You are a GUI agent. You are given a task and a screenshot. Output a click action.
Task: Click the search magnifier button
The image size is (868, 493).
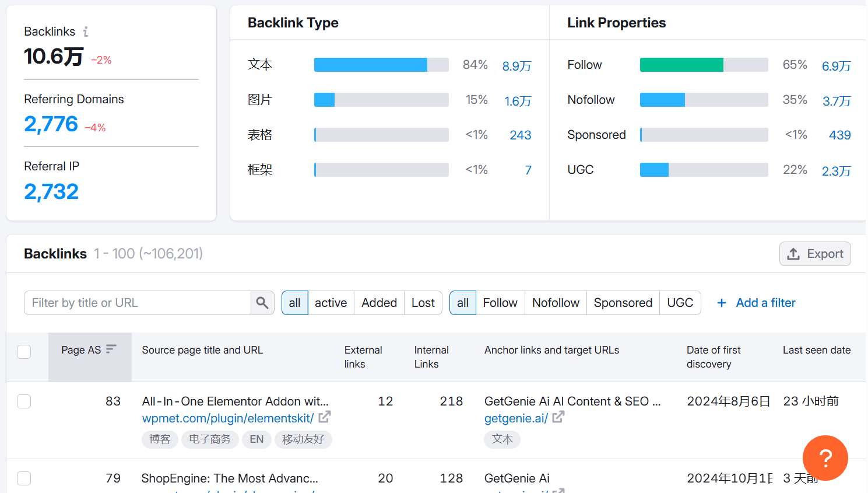pyautogui.click(x=262, y=303)
